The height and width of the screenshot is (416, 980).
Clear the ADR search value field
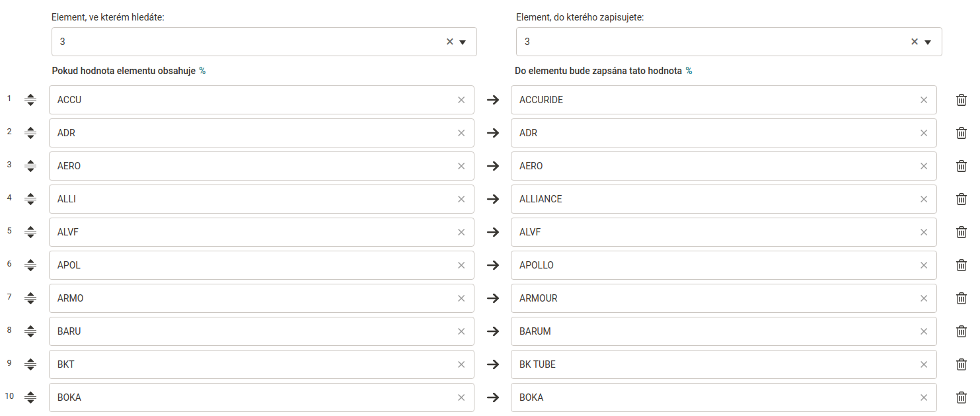point(461,133)
